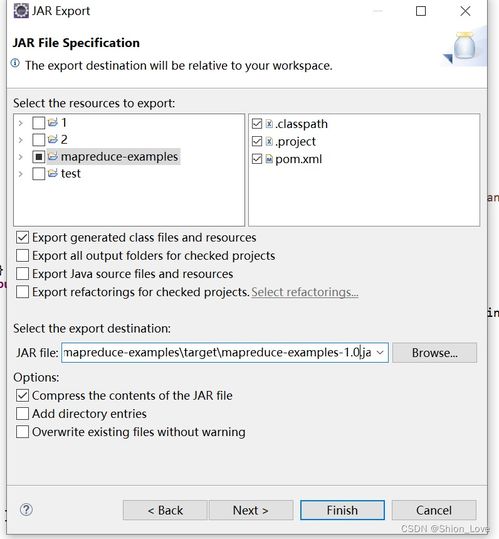Open the Select refactorings link
This screenshot has height=539, width=499.
(305, 292)
